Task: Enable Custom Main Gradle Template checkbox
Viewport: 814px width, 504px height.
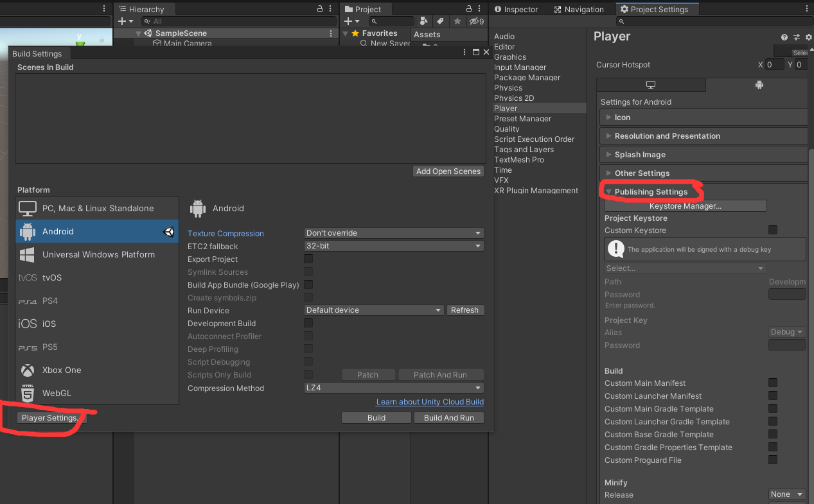Action: tap(773, 408)
